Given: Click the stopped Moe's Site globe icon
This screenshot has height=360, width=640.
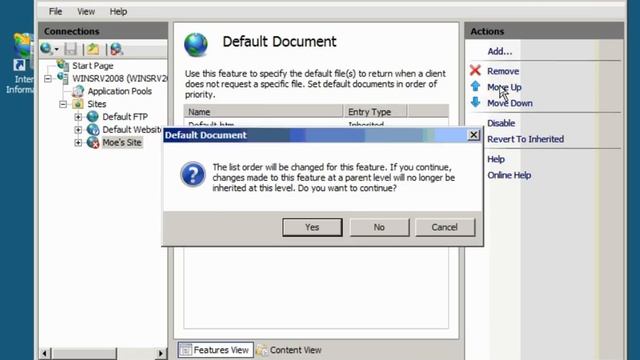Looking at the screenshot, I should [93, 142].
